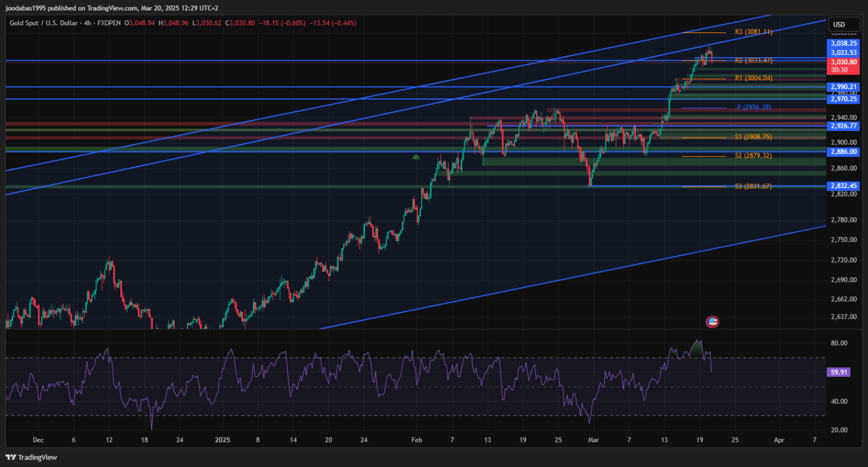
Task: Open the USD currency selector
Action: 838,24
